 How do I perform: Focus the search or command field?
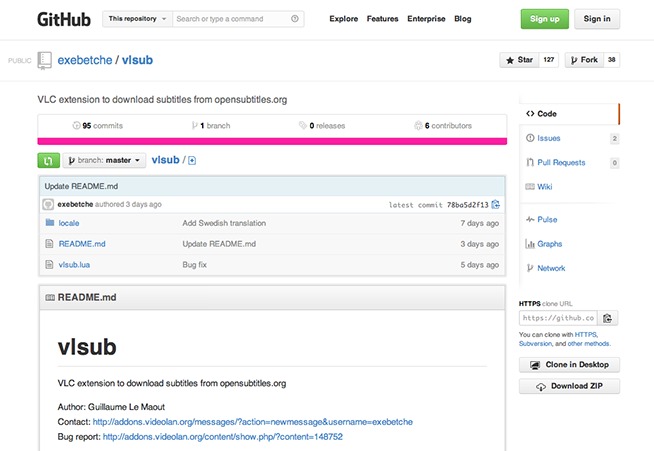pyautogui.click(x=230, y=19)
